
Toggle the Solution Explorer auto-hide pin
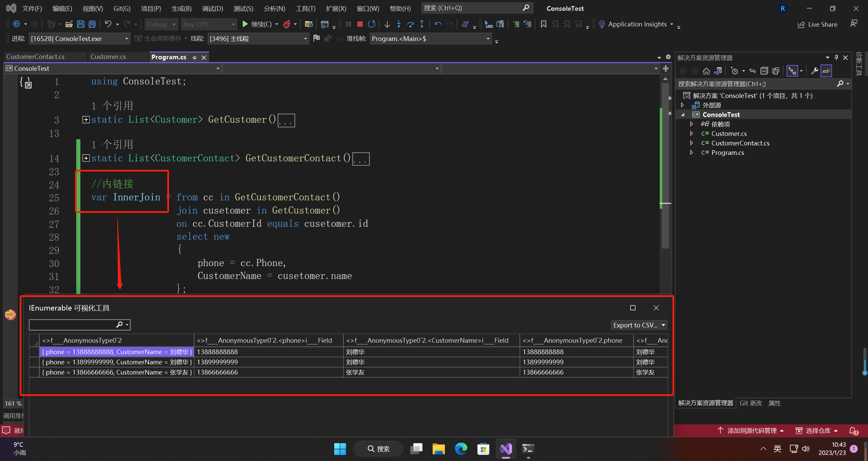tap(836, 58)
